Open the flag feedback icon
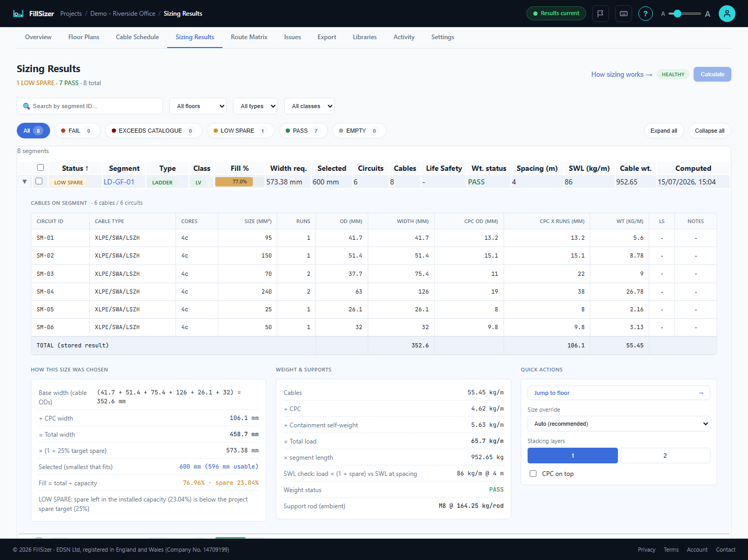The width and height of the screenshot is (748, 560). pos(601,14)
